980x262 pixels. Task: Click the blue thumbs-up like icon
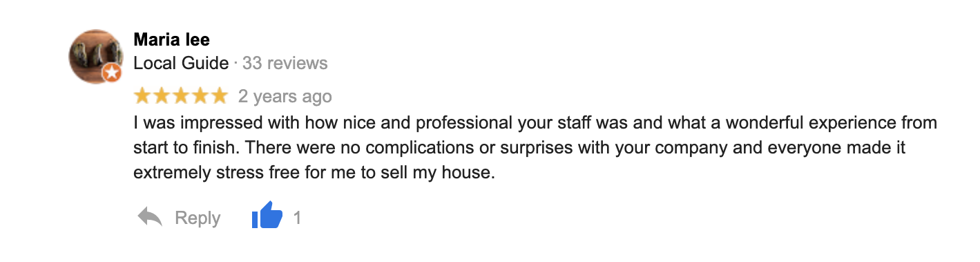(267, 216)
